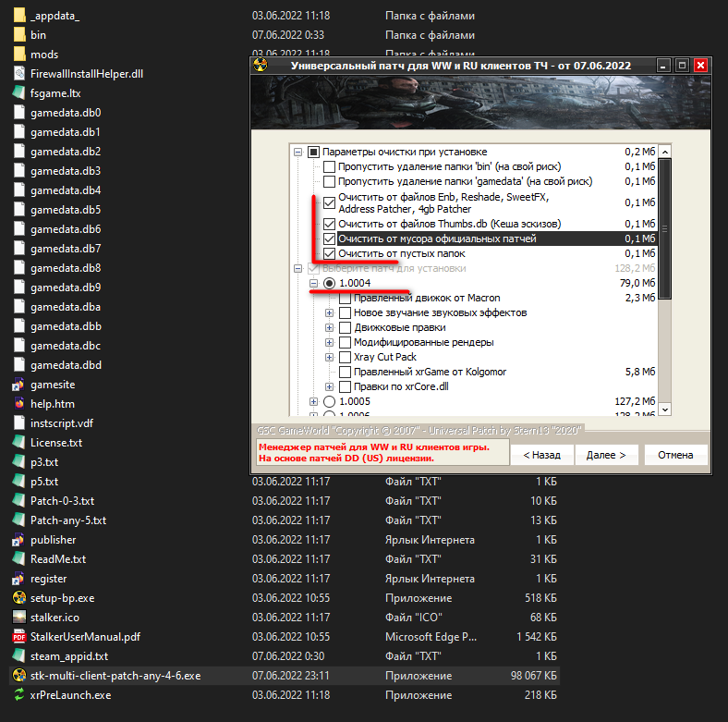Click the component list scroll up arrow
The height and width of the screenshot is (722, 728).
pyautogui.click(x=665, y=152)
